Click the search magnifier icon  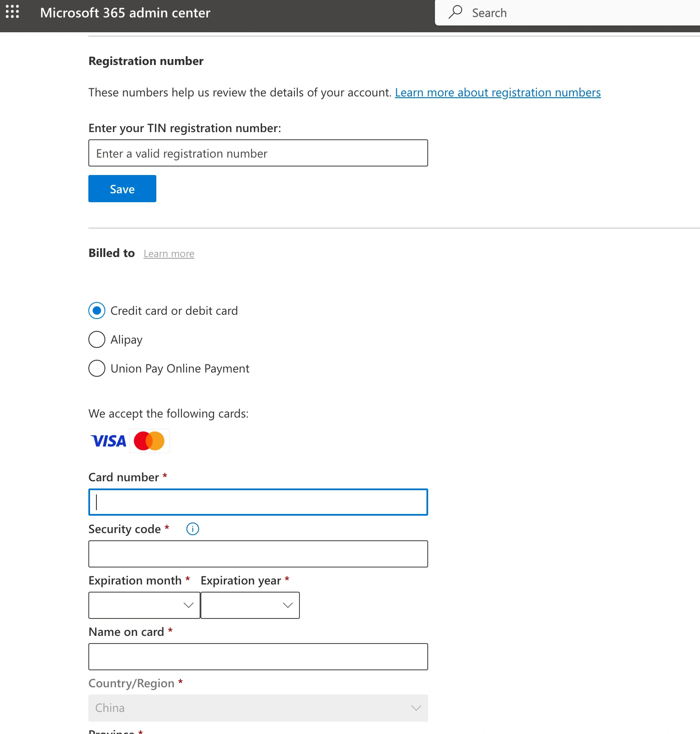455,12
